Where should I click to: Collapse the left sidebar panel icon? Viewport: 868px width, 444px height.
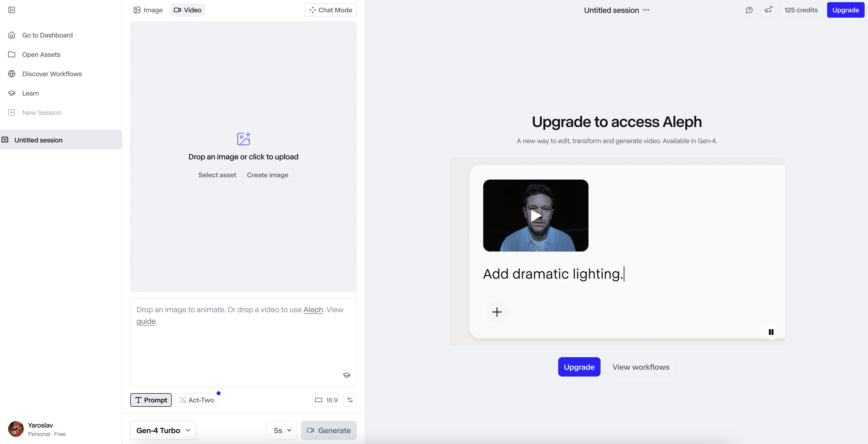pyautogui.click(x=11, y=10)
